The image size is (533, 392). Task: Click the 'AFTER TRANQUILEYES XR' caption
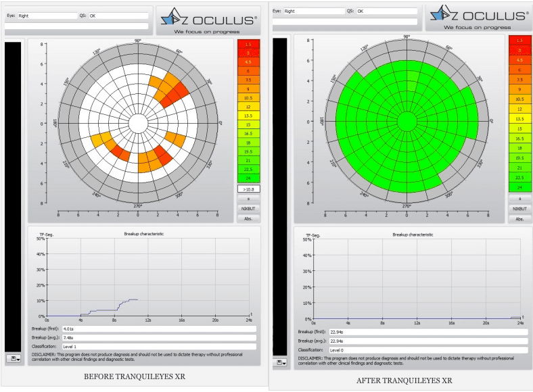pos(404,381)
